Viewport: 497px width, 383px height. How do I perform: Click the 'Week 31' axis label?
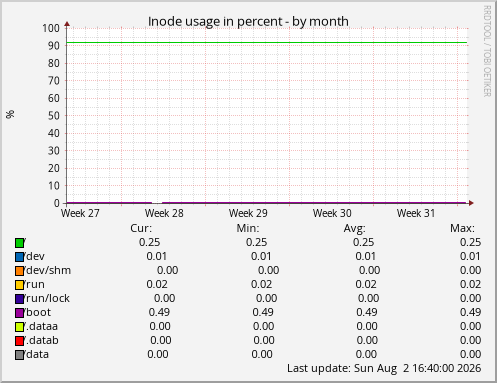tap(416, 213)
